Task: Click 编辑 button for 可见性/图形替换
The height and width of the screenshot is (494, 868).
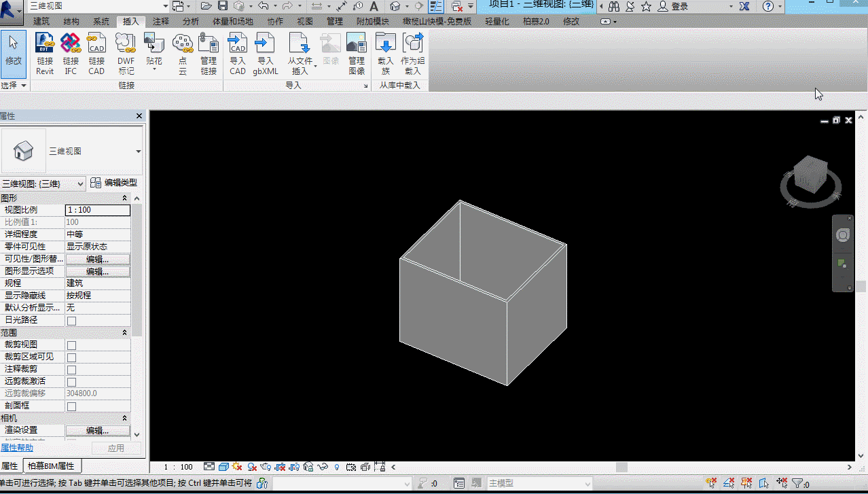Action: (97, 259)
